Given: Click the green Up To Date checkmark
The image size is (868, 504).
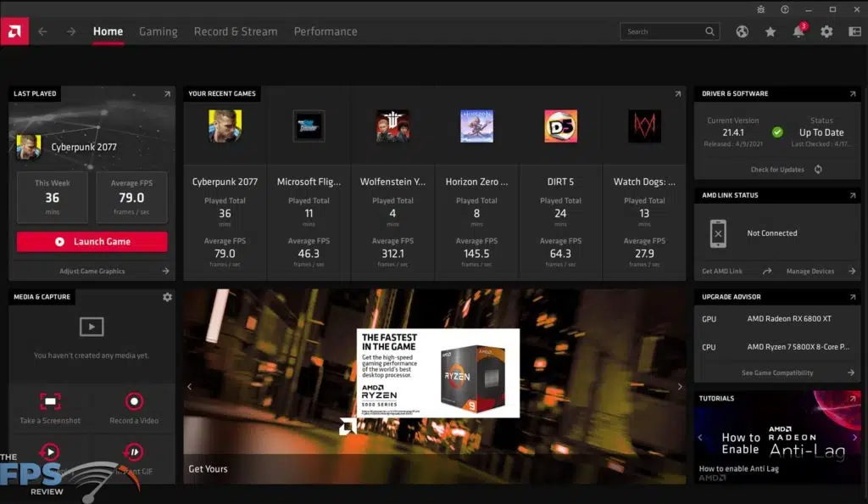Looking at the screenshot, I should point(778,132).
